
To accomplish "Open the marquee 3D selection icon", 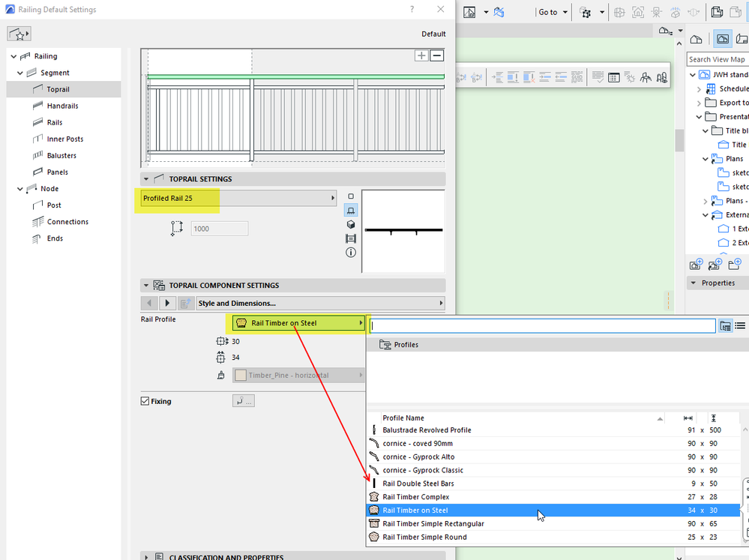I will pyautogui.click(x=586, y=13).
